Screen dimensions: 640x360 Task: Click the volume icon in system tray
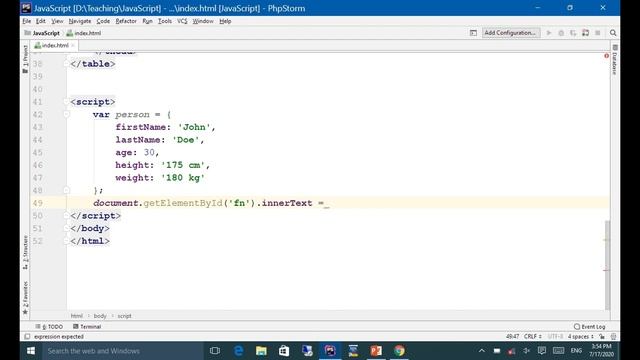click(527, 351)
